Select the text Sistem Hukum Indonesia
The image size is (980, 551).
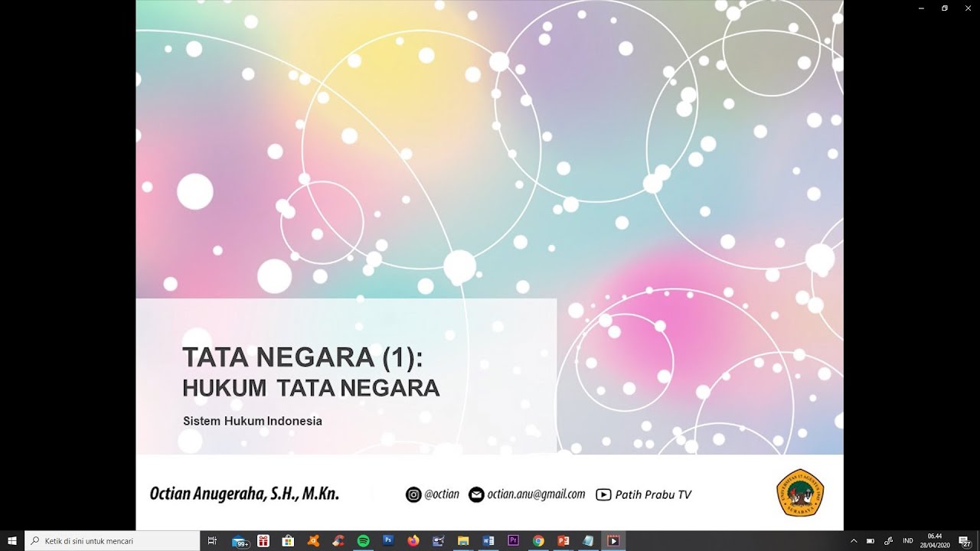click(x=253, y=421)
